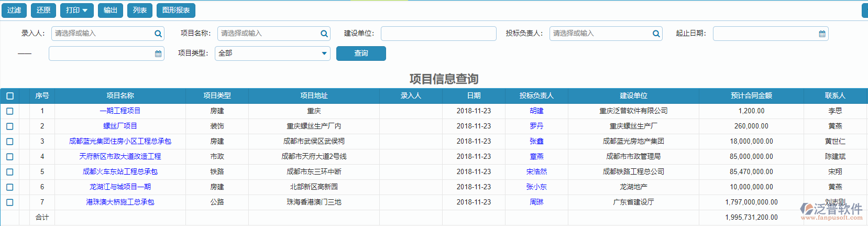868x226 pixels.
Task: Click bid manager link 周琳
Action: click(x=536, y=202)
